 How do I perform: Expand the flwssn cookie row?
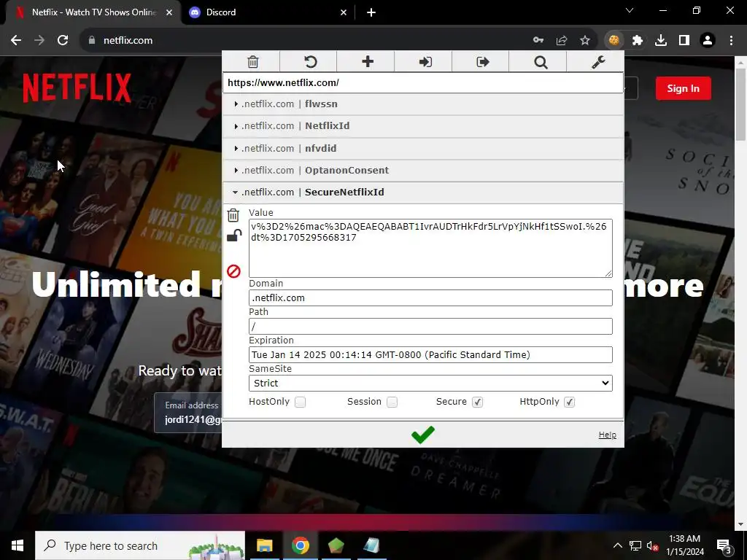423,104
